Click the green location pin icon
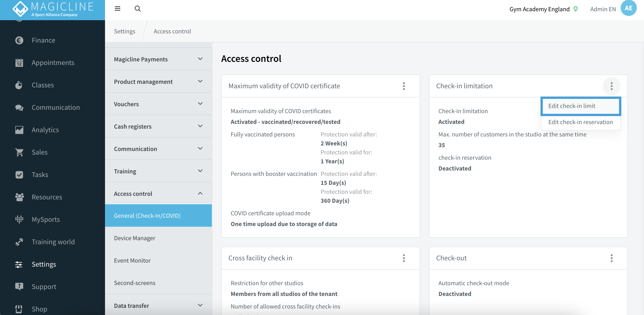 point(576,9)
